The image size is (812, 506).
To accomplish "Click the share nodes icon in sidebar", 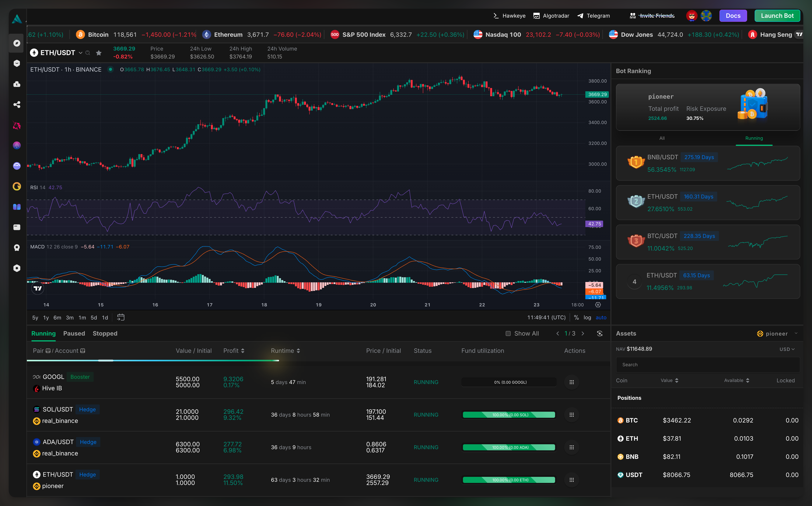I will (x=17, y=104).
